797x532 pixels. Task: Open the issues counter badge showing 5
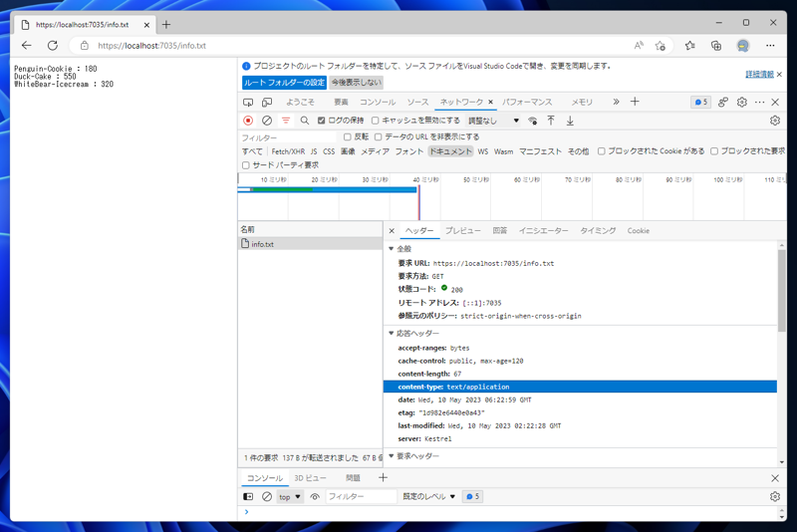[x=701, y=103]
